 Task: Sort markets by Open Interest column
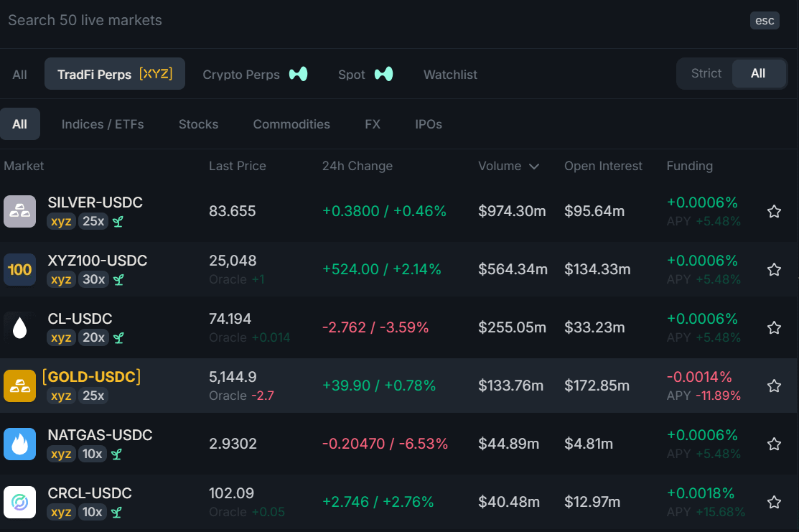603,166
